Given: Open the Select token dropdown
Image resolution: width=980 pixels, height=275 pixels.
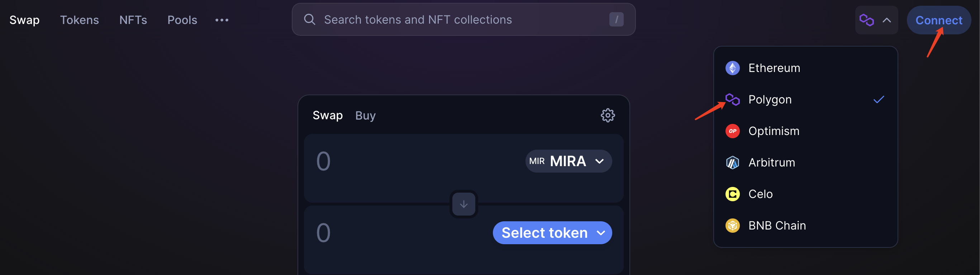Looking at the screenshot, I should pyautogui.click(x=552, y=233).
